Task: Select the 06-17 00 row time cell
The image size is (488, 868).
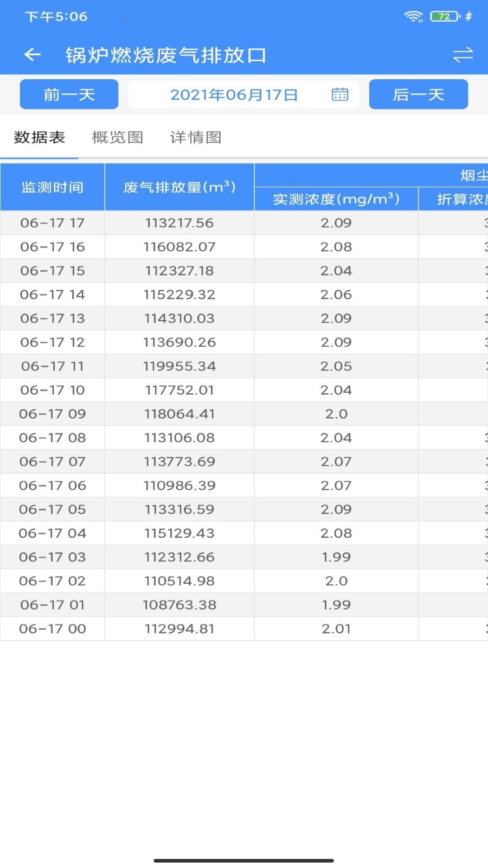Action: (x=53, y=629)
